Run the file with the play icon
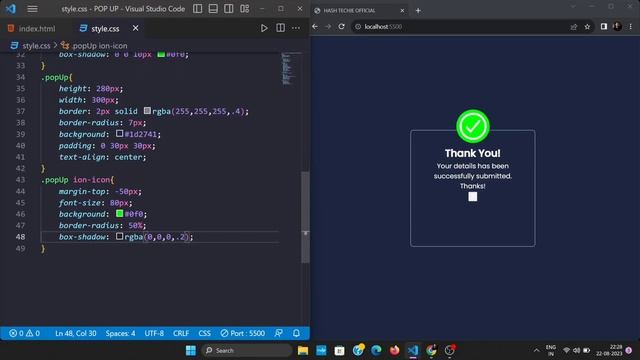This screenshot has height=360, width=640. (x=264, y=28)
